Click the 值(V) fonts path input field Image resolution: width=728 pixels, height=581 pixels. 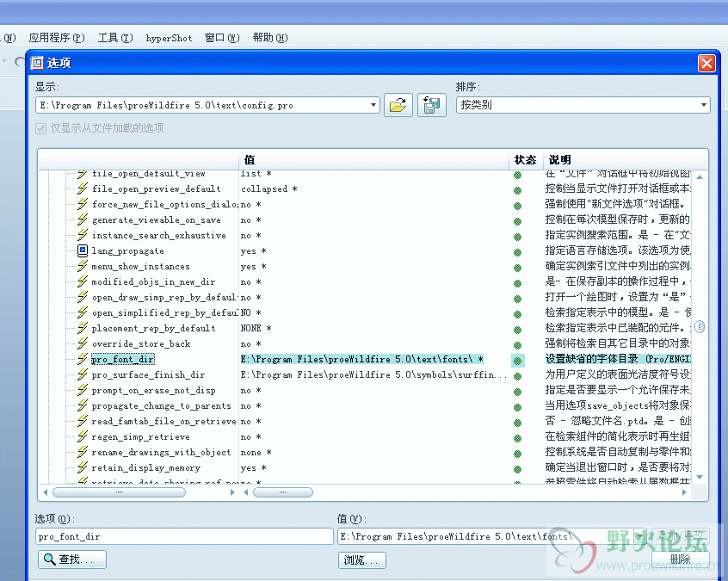coord(485,536)
